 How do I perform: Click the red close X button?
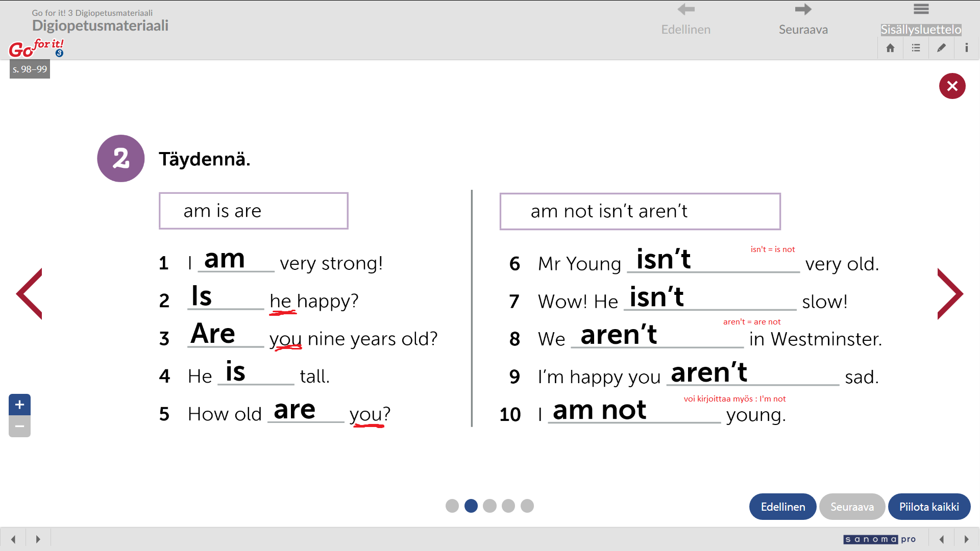[x=952, y=86]
